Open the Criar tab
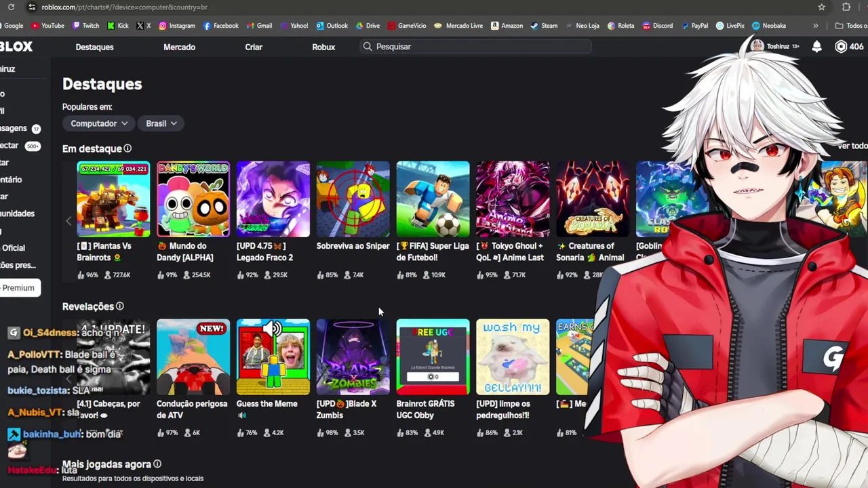Viewport: 868px width, 488px height. pyautogui.click(x=254, y=47)
